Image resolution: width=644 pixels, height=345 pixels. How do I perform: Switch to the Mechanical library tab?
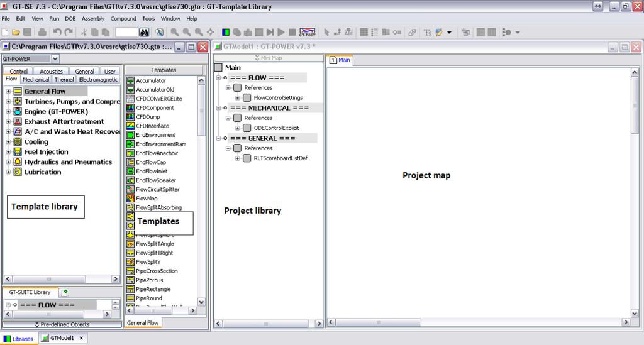pos(36,80)
